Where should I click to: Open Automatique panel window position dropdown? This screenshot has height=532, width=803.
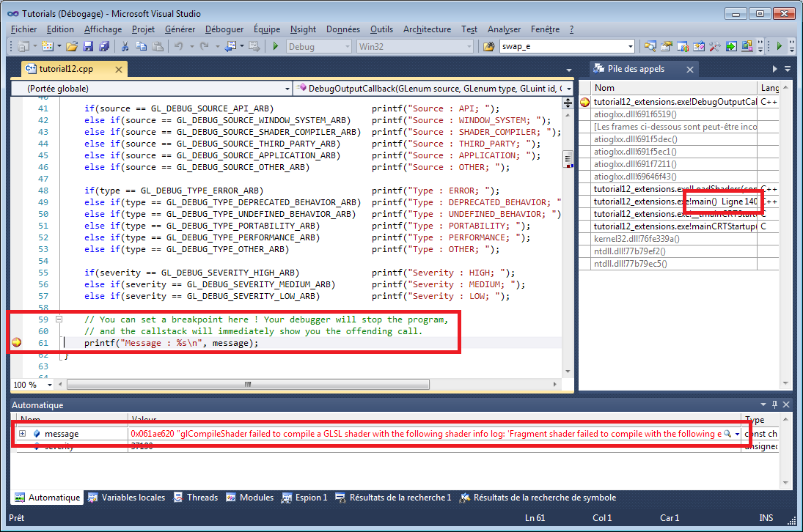coord(763,404)
